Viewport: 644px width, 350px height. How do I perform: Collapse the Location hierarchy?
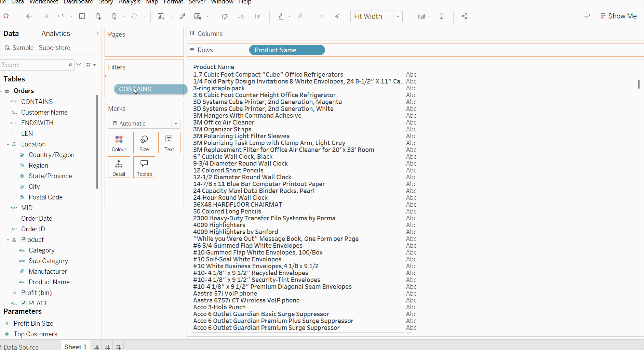[8, 144]
